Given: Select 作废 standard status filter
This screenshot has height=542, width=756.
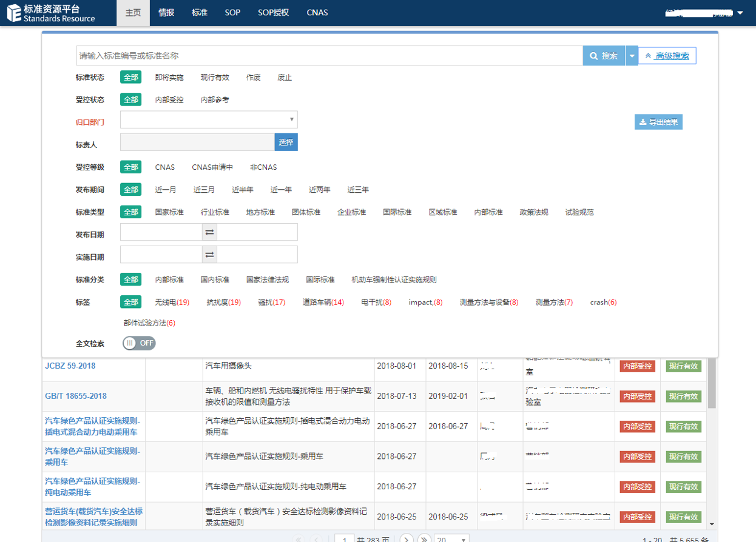Looking at the screenshot, I should click(254, 77).
